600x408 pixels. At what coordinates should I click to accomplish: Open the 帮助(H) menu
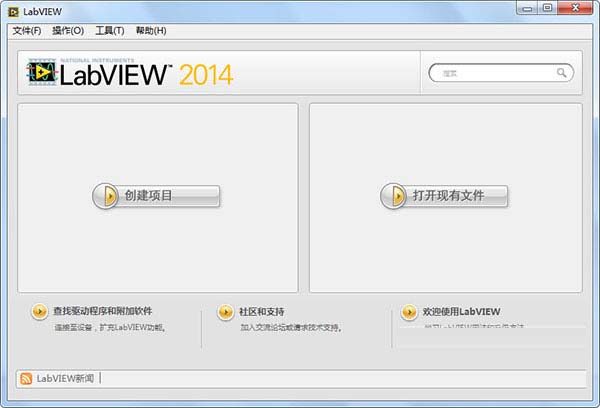point(151,31)
